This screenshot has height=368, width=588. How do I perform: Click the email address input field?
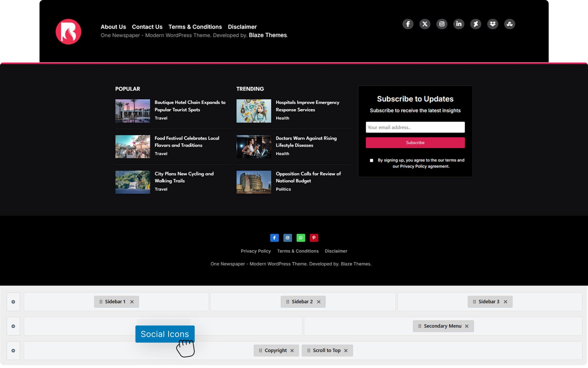click(415, 127)
